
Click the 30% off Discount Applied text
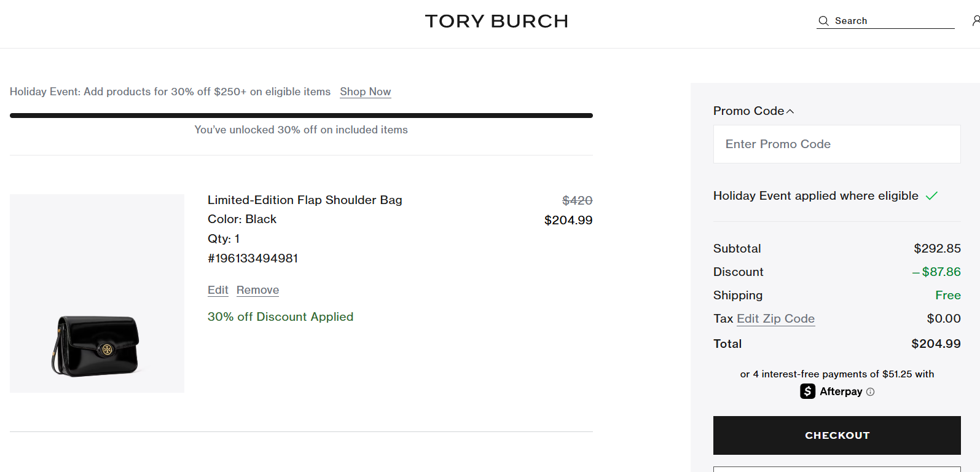pyautogui.click(x=280, y=317)
